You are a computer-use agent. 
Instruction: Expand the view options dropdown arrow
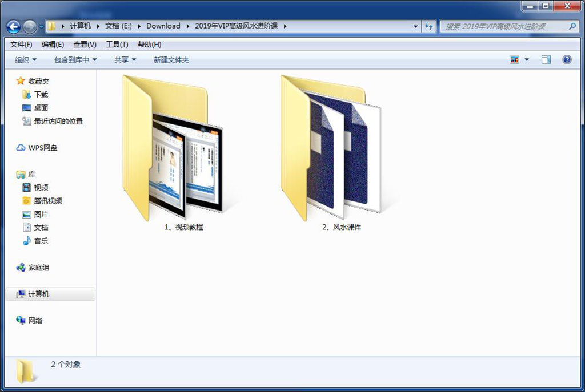point(527,59)
